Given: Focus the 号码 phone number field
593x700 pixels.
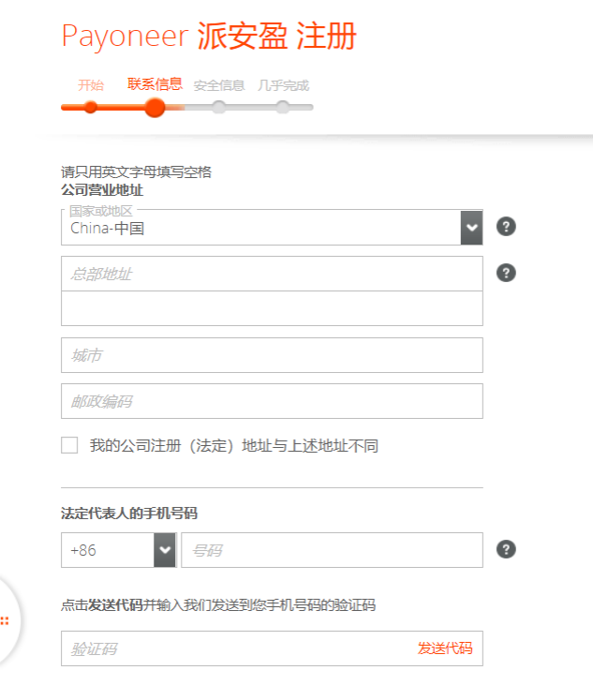Looking at the screenshot, I should click(332, 550).
